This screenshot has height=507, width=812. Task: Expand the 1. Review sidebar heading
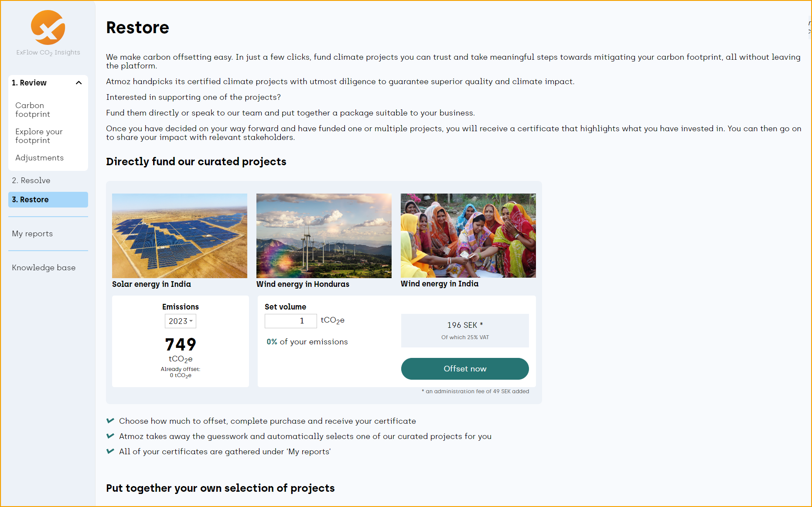(29, 83)
